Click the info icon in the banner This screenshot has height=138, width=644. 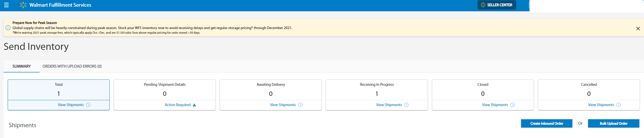8,28
